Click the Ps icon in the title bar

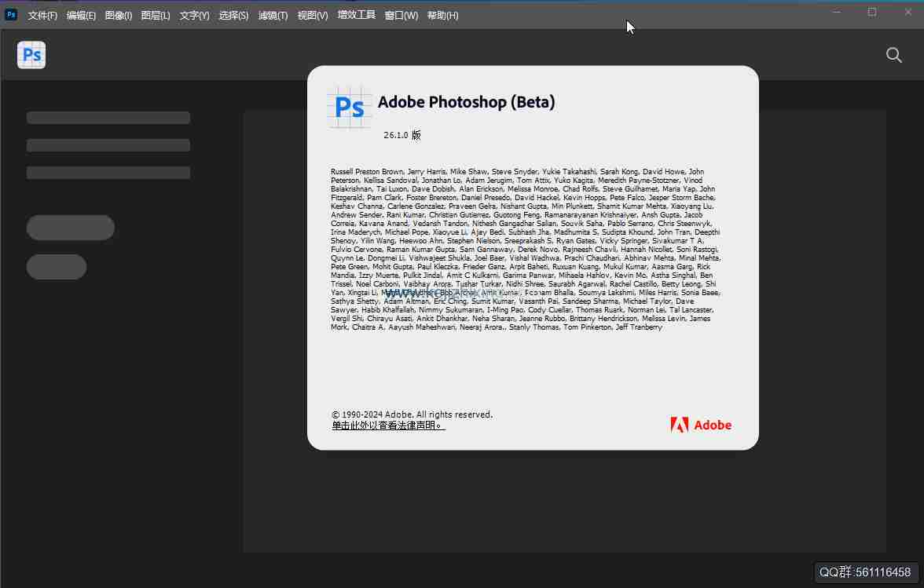(x=11, y=14)
